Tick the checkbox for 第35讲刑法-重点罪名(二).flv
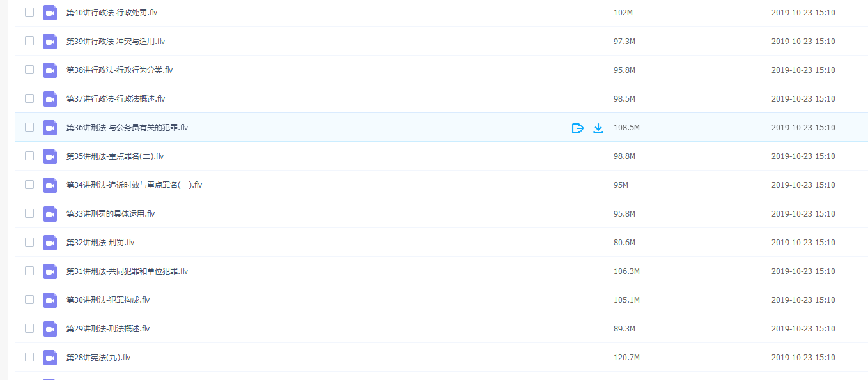Screen dimensions: 868x380 point(29,156)
